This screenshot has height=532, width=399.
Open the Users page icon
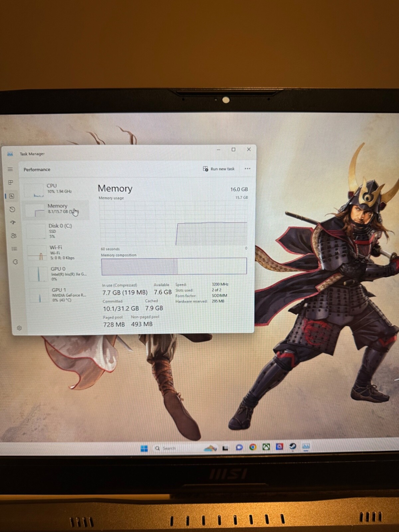point(14,236)
